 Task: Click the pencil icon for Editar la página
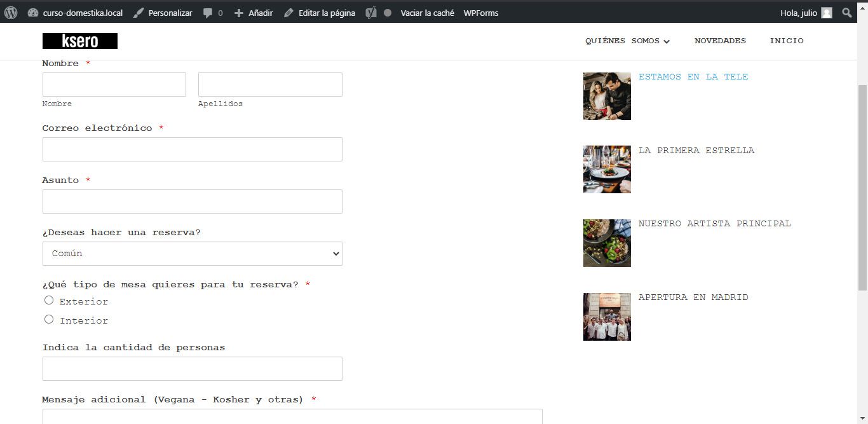click(288, 13)
